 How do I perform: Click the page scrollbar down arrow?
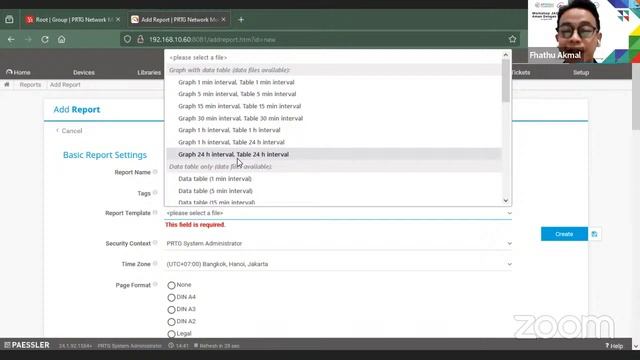click(x=636, y=346)
